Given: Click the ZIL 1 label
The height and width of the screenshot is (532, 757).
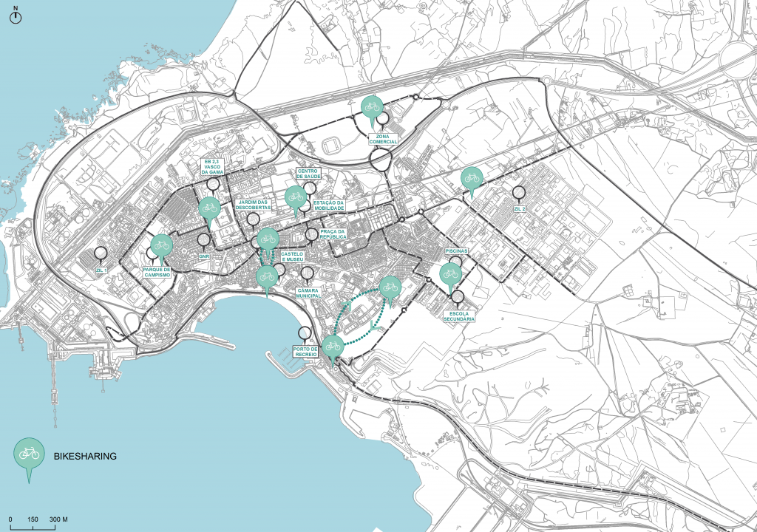Looking at the screenshot, I should click(101, 270).
